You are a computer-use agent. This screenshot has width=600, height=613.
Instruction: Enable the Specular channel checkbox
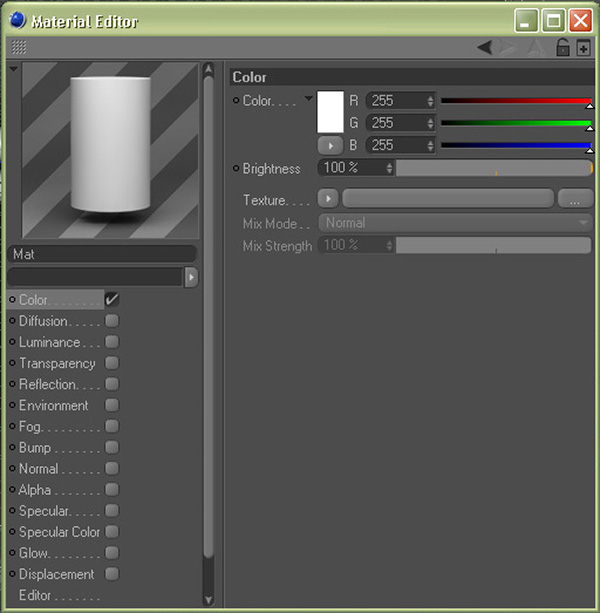click(112, 511)
